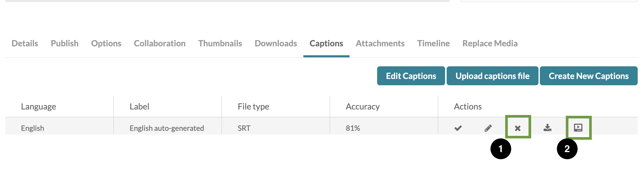Select the Thumbnails tab
Image resolution: width=644 pixels, height=170 pixels.
[220, 43]
